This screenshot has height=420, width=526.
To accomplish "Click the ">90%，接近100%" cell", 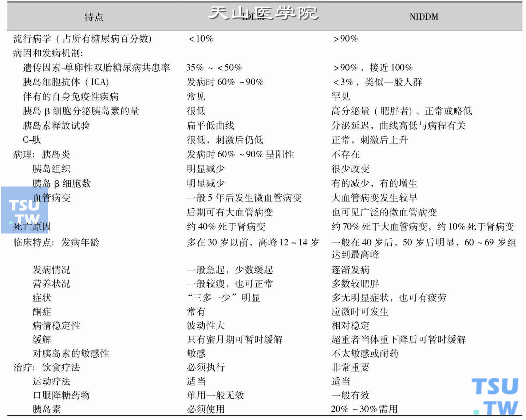I will point(372,67).
